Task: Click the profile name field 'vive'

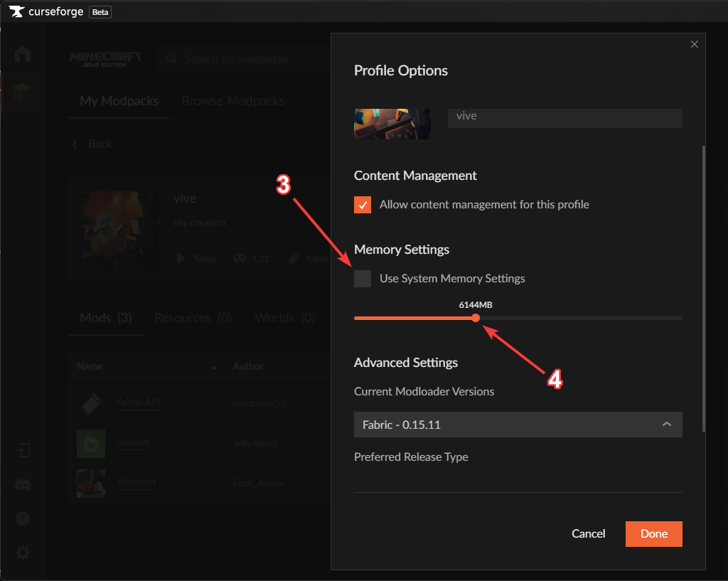Action: click(565, 118)
